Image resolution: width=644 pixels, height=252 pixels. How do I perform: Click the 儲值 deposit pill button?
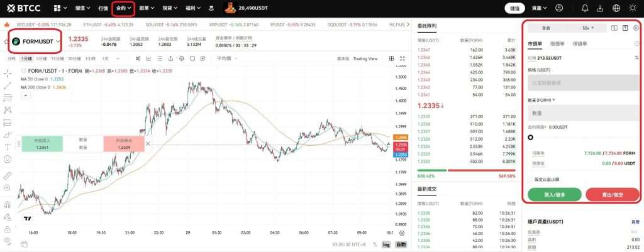(x=514, y=8)
